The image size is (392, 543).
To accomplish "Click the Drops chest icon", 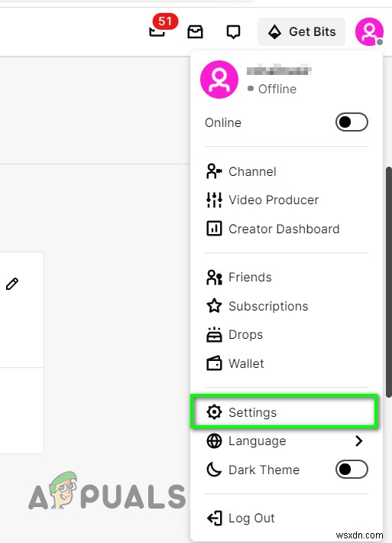I will point(214,334).
